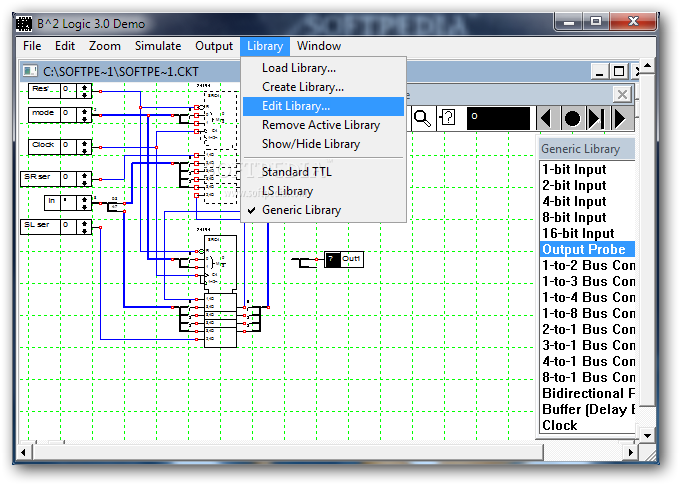The width and height of the screenshot is (680, 485).
Task: Click the In input stepper arrows
Action: click(84, 203)
